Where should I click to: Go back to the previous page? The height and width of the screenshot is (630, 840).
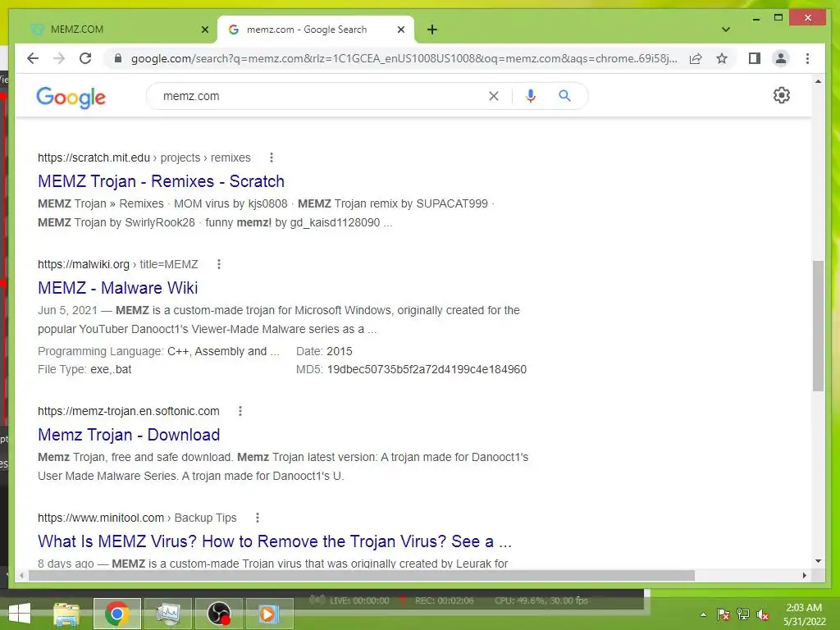pos(33,58)
